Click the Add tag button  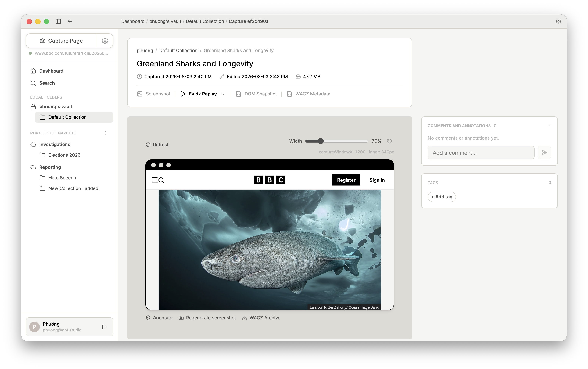(442, 197)
